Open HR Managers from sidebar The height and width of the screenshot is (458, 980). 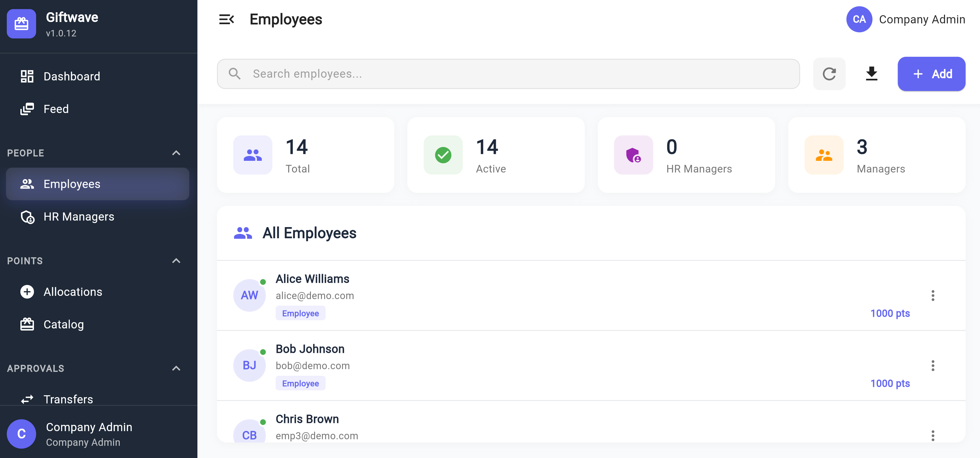[97, 217]
